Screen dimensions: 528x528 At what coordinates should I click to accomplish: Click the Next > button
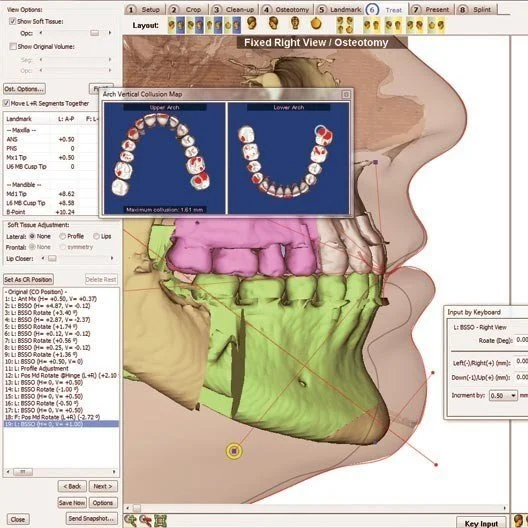pyautogui.click(x=103, y=486)
